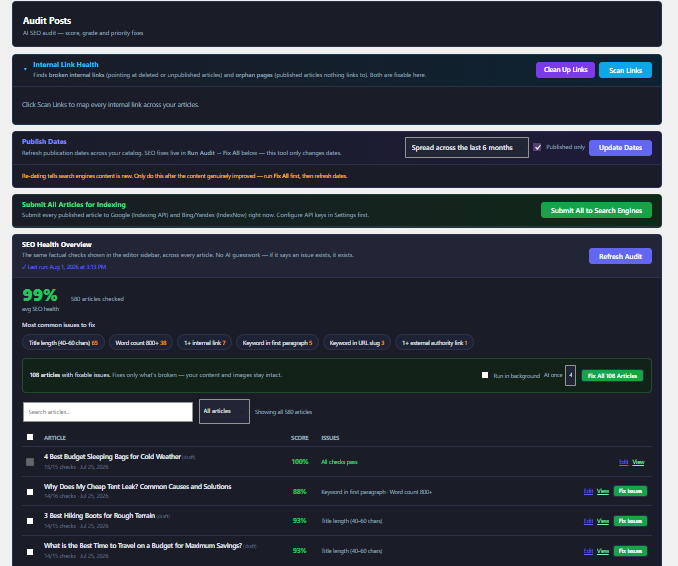
Task: Click the 'Last run: Aug 1' timestamp
Action: click(x=64, y=267)
